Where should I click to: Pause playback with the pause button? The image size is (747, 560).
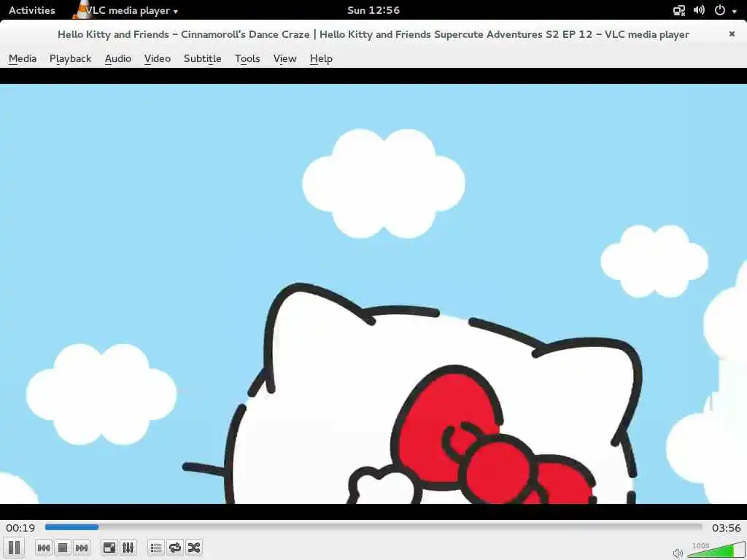(15, 548)
